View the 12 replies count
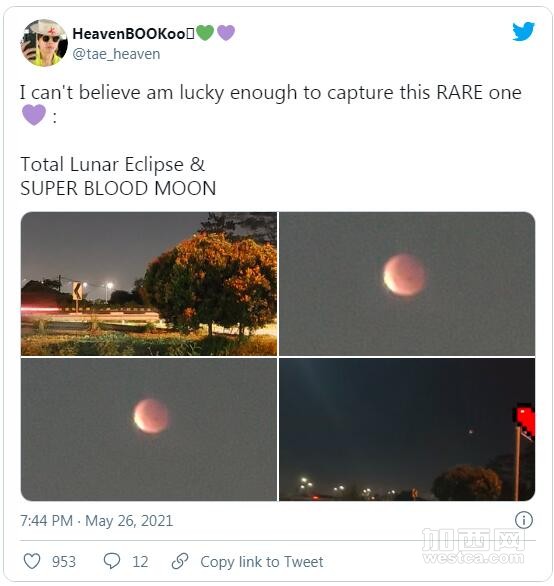Viewport: 554px width, 586px height. click(140, 562)
